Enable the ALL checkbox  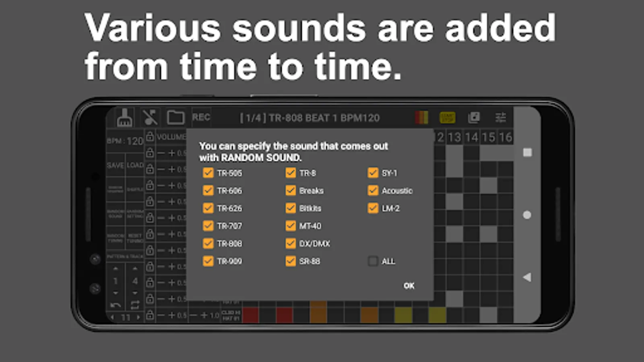click(x=373, y=261)
